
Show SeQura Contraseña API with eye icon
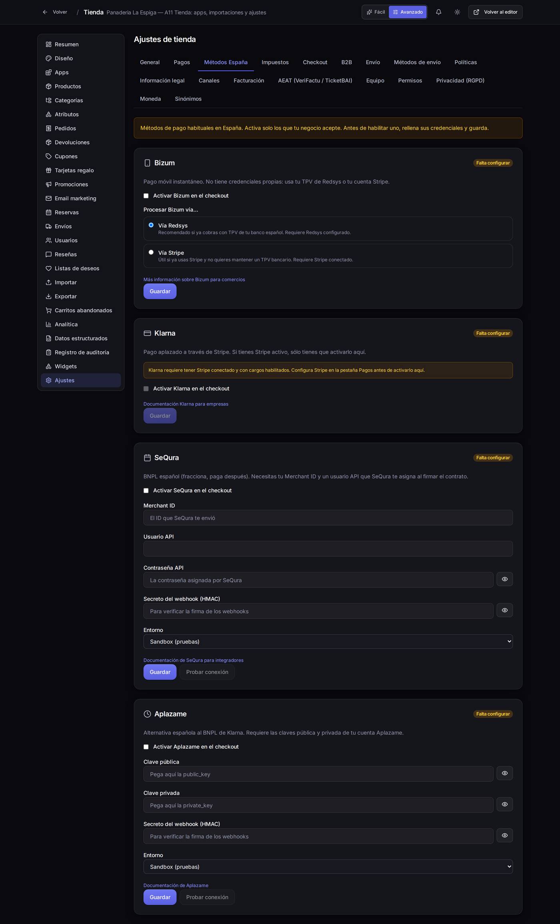(504, 579)
